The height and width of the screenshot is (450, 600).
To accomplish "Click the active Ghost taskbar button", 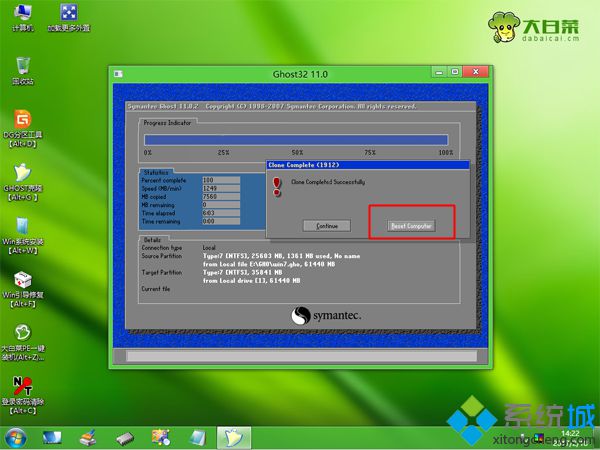I will (234, 438).
